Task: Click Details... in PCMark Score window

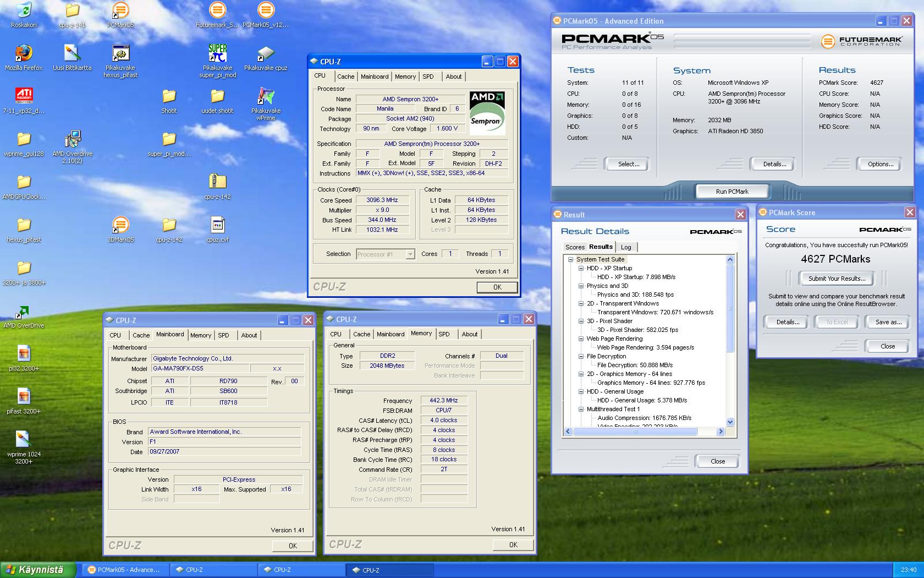Action: pos(788,322)
